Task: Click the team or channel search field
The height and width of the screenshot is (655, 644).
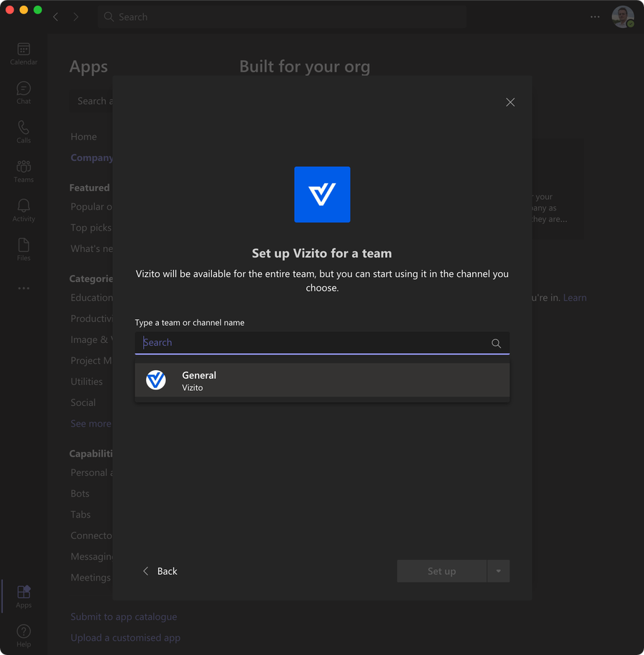Action: 311,343
